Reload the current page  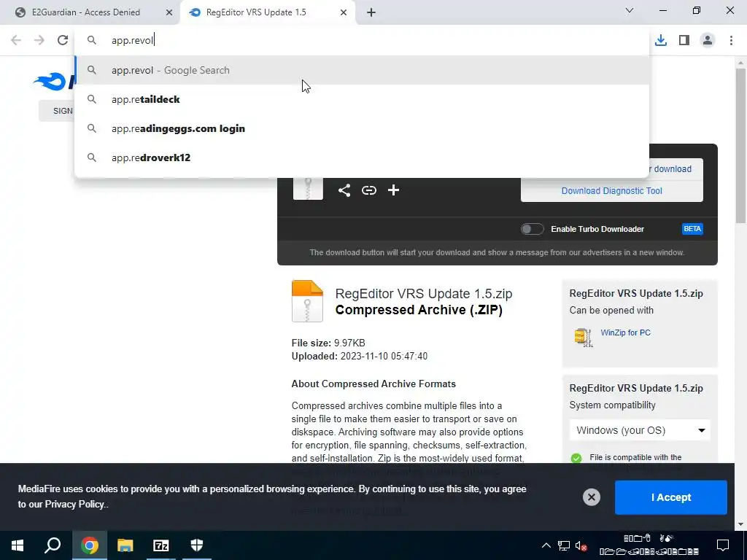[x=63, y=40]
